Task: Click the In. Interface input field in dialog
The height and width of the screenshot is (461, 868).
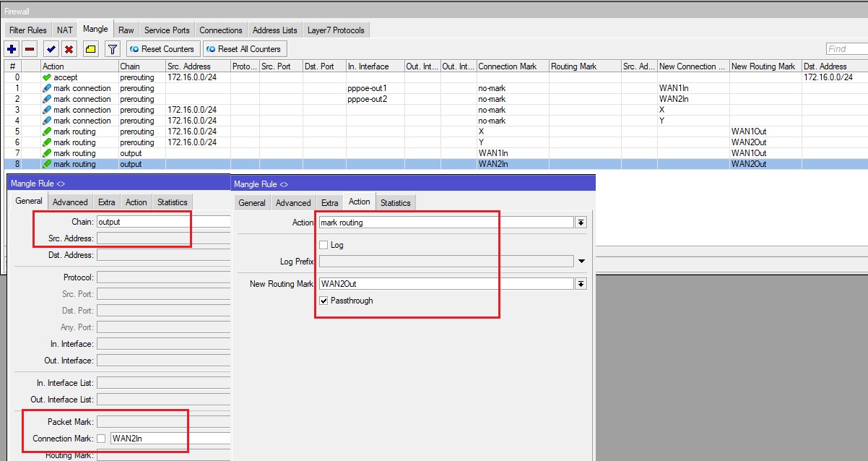Action: click(x=163, y=344)
